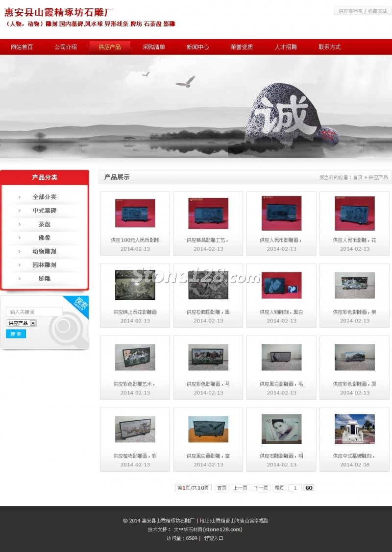This screenshot has height=552, width=392.
Task: Open the 新闻中心 navigation tab
Action: 197,47
